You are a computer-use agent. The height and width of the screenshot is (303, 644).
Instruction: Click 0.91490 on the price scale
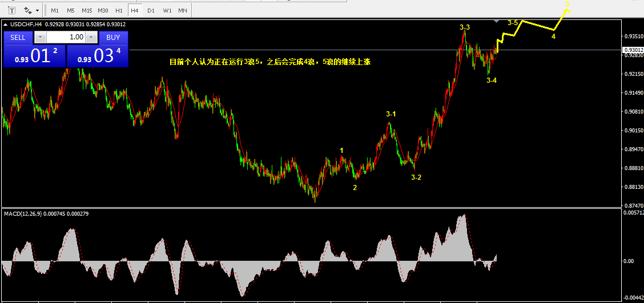point(633,93)
